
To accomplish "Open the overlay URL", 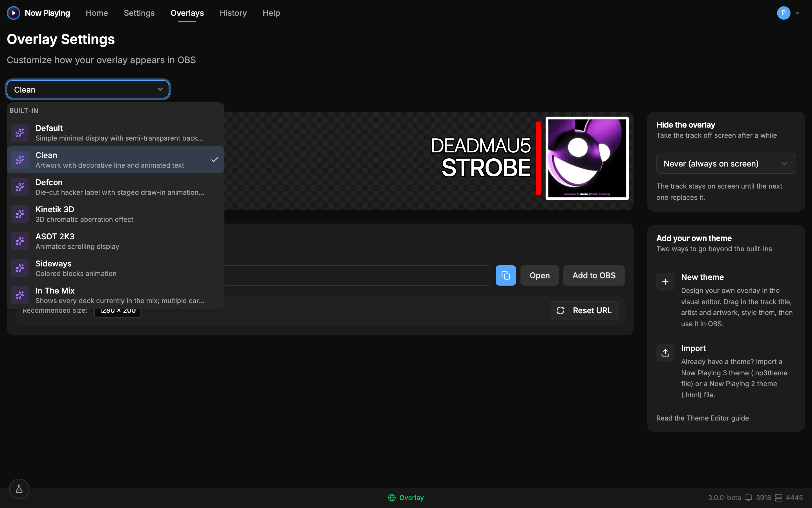I will click(540, 275).
